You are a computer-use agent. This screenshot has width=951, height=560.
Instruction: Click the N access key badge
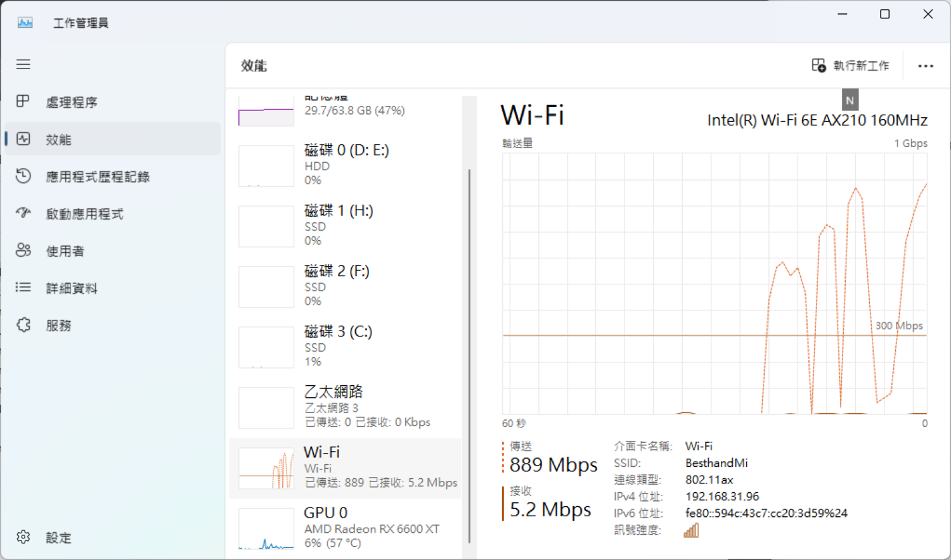(850, 100)
